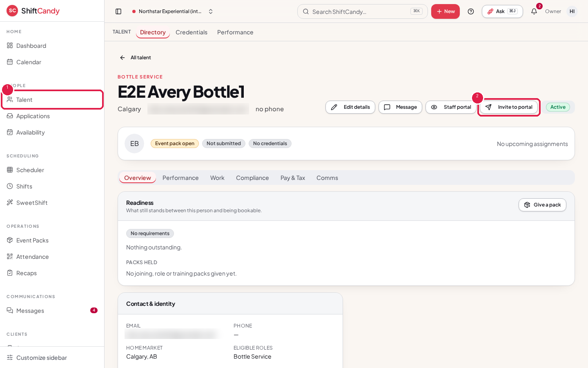Open the Work profile tab
Screen dimensions: 588x368
pyautogui.click(x=217, y=178)
